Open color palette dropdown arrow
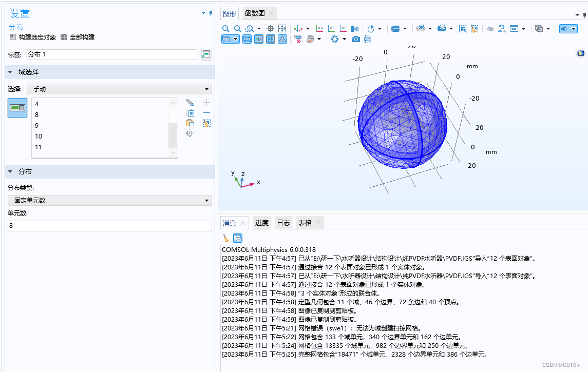Screen dimensions: 588x372 tap(319, 39)
